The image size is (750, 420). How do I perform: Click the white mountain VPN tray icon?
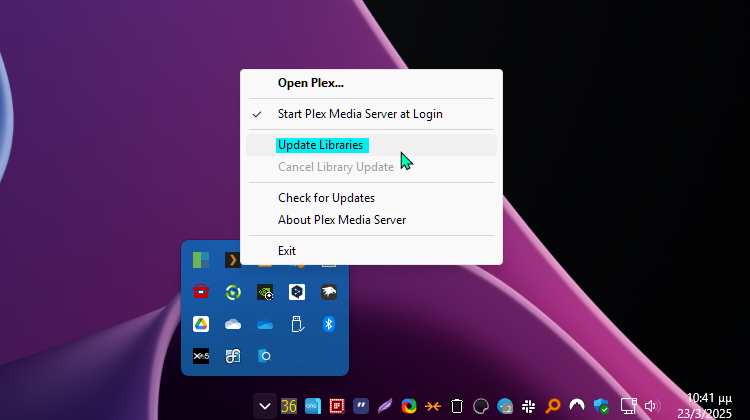(x=577, y=406)
